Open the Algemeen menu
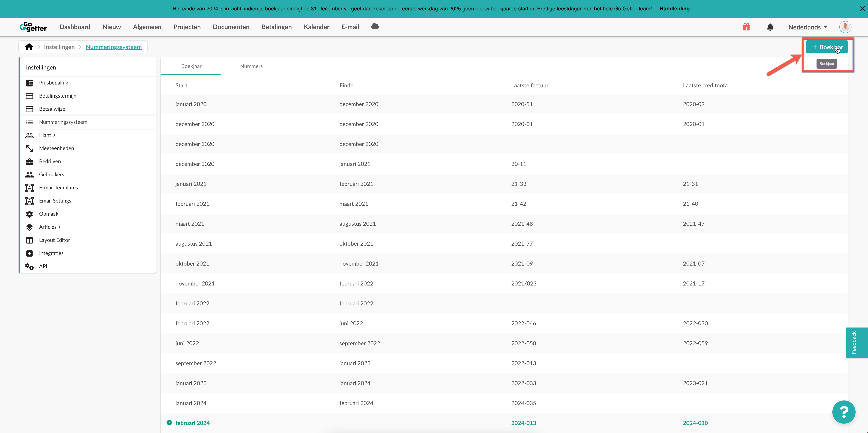The image size is (868, 433). 147,27
